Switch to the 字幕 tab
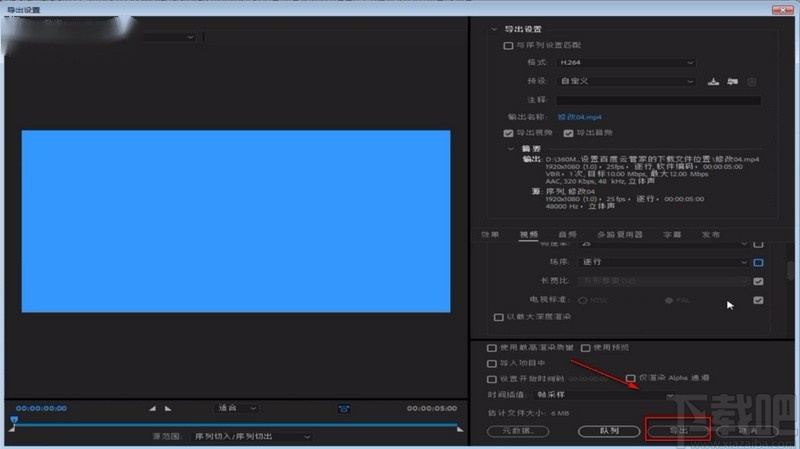Screen dimensions: 800x449 tap(672, 234)
